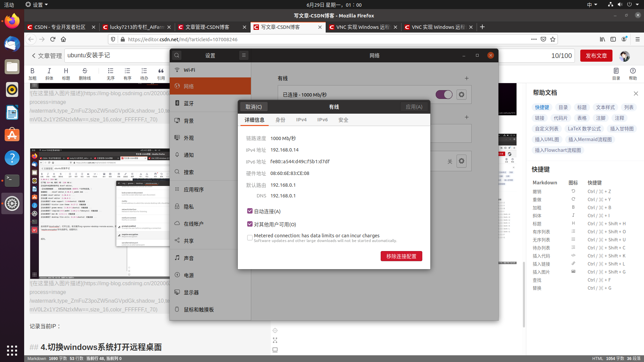Screen dimensions: 644x362
Task: Click the 移除连接配置 button
Action: pyautogui.click(x=401, y=256)
